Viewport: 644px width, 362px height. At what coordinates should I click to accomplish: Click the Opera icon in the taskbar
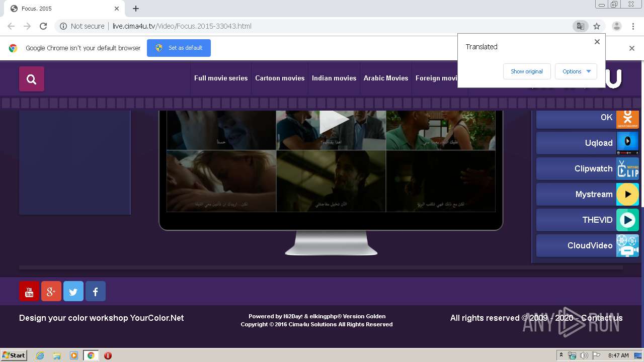click(x=108, y=355)
